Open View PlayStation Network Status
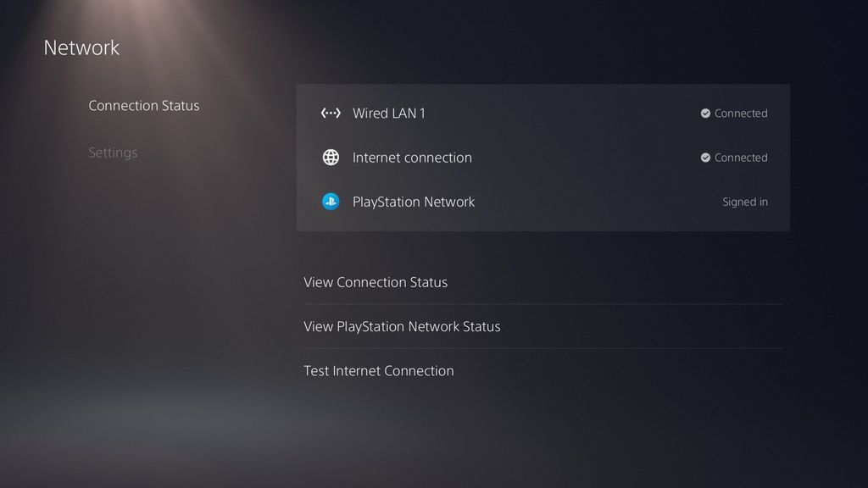 pos(402,326)
